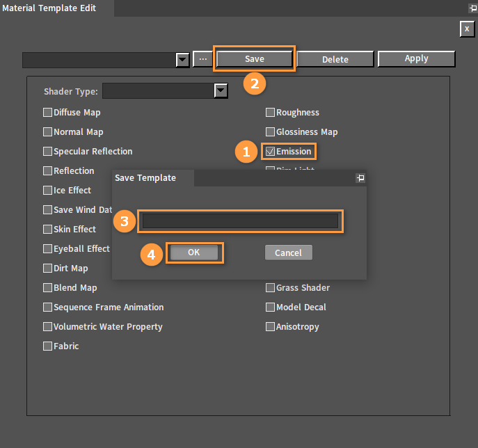Click the pin icon in Save Template dialog

pos(360,178)
